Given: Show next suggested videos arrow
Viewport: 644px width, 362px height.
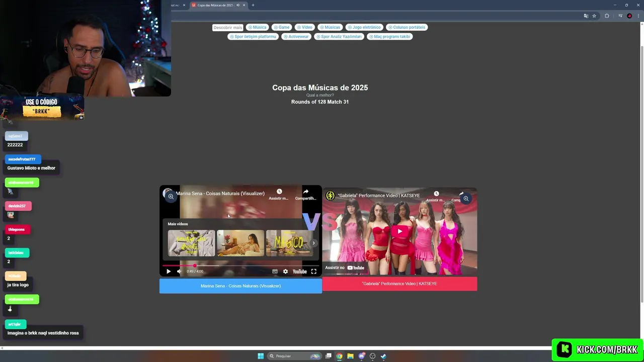Looking at the screenshot, I should click(313, 243).
